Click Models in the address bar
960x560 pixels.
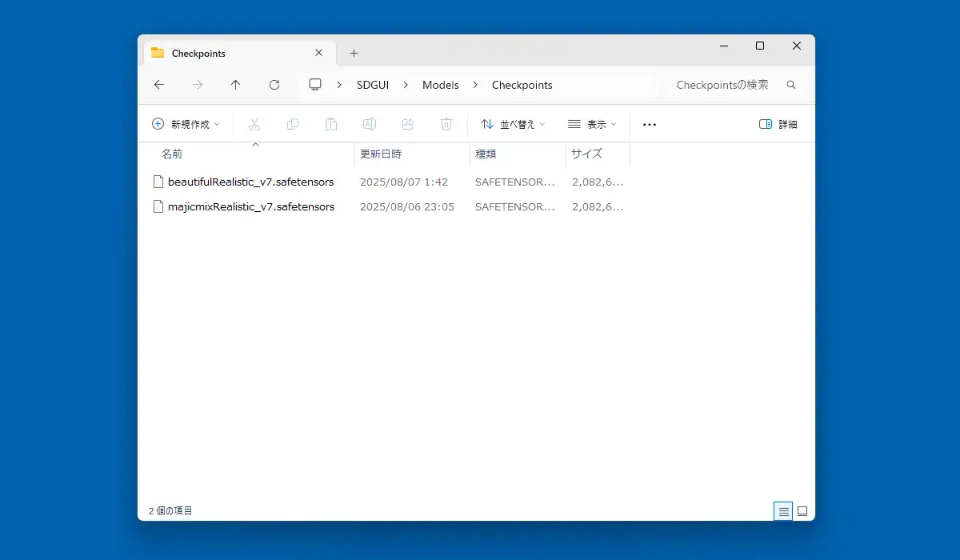(x=441, y=85)
